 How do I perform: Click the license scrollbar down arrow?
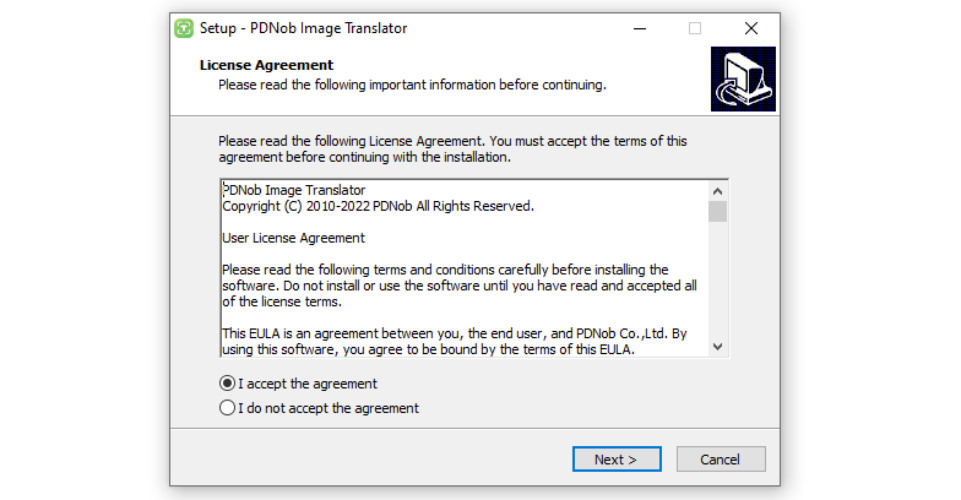(717, 346)
